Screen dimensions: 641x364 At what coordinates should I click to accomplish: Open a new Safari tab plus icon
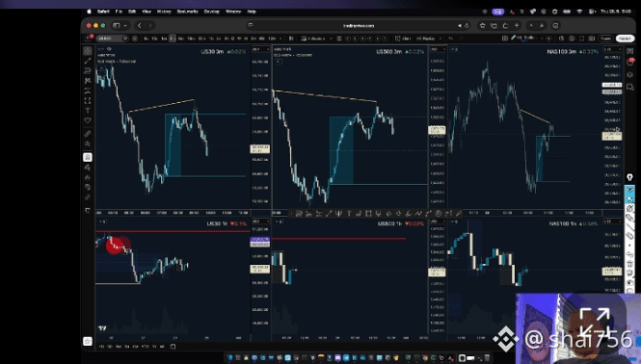click(x=517, y=25)
